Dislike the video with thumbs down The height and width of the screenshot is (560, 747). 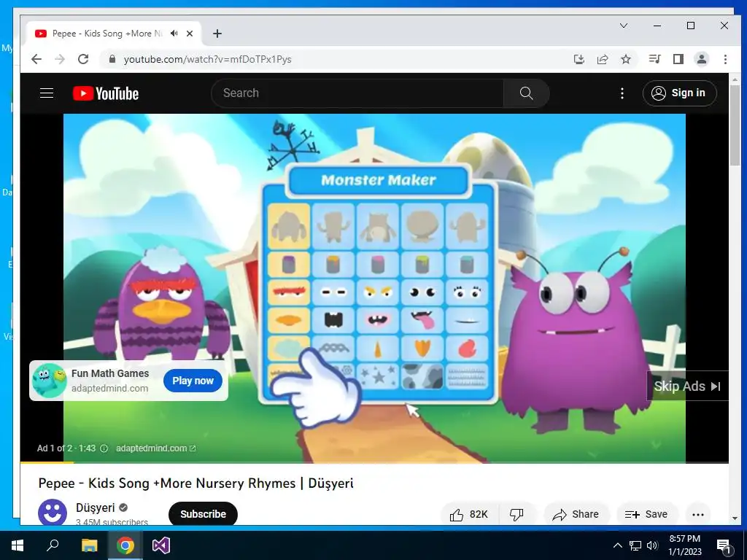(x=517, y=514)
